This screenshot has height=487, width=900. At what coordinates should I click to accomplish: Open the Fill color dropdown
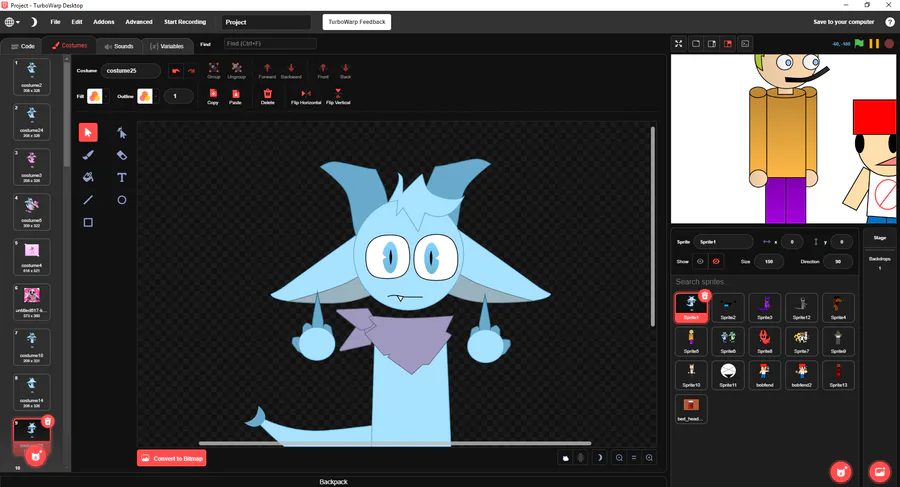(x=106, y=96)
